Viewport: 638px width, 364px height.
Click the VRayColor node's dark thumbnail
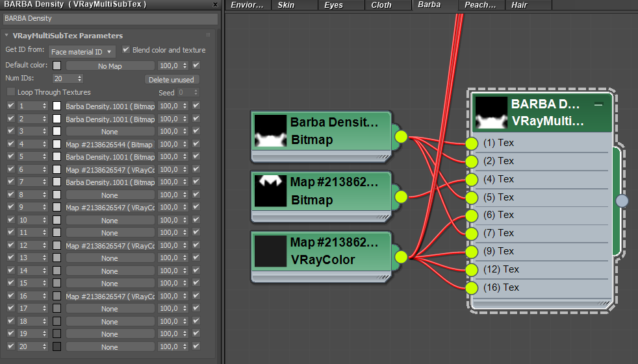(x=270, y=251)
